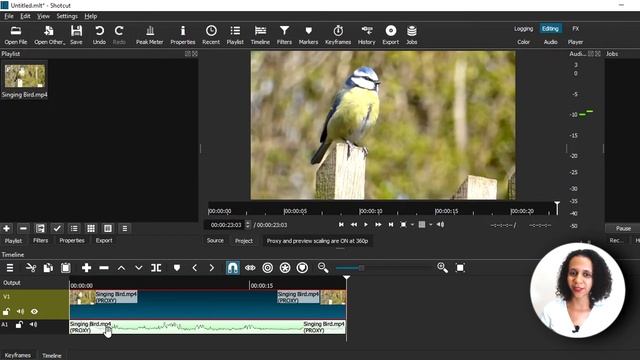Viewport: 640px width, 360px height.
Task: Switch to the Source player tab
Action: click(x=215, y=240)
